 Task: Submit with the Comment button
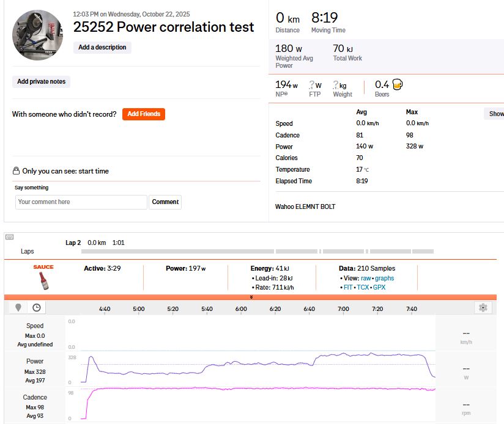(165, 202)
